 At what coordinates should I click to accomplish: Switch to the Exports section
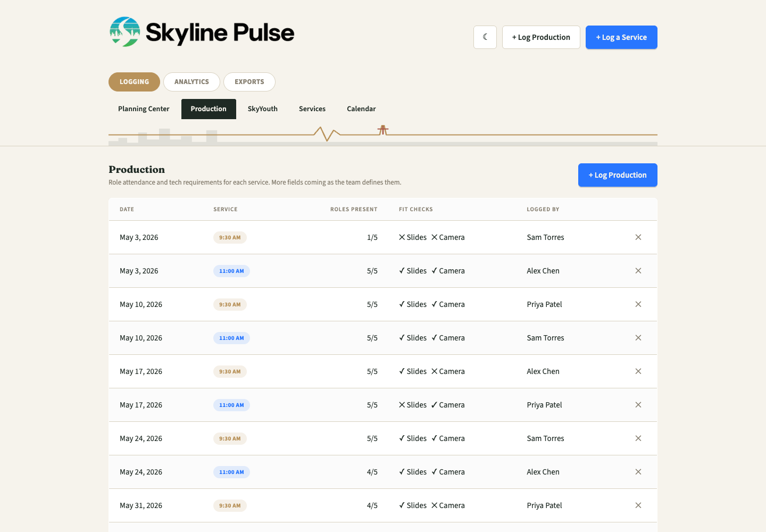pyautogui.click(x=249, y=82)
